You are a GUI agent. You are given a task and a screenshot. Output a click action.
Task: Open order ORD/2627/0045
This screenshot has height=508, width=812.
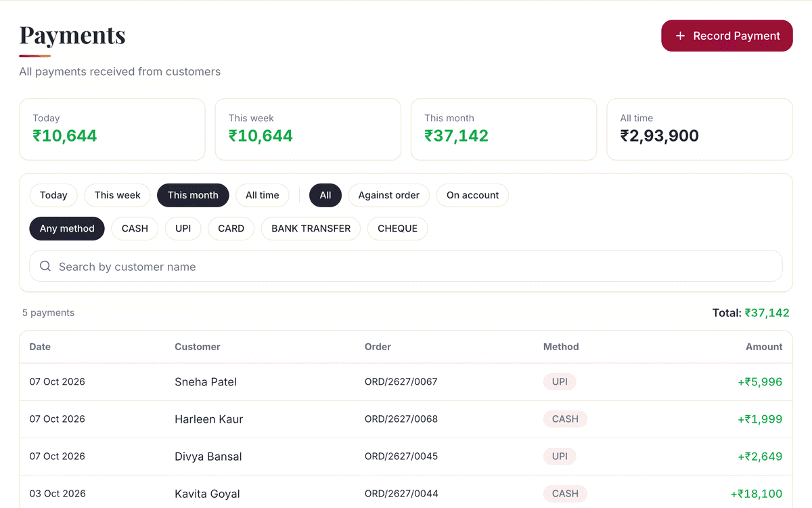pos(401,457)
